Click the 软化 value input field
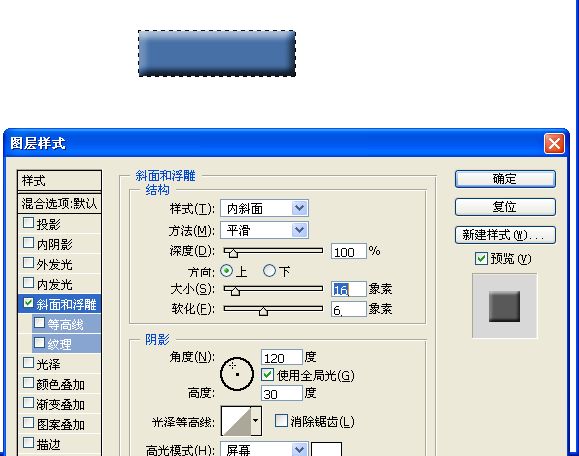Screen dimensions: 579x456 tap(349, 309)
